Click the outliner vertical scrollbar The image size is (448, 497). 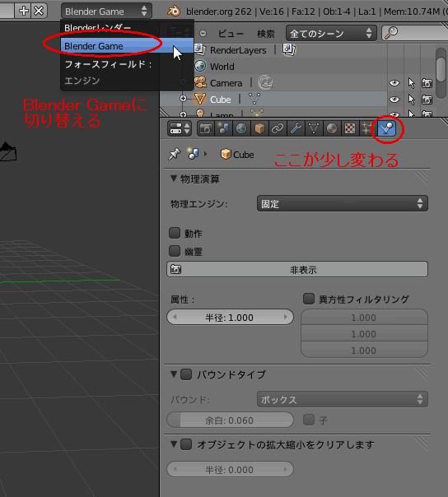(x=441, y=69)
